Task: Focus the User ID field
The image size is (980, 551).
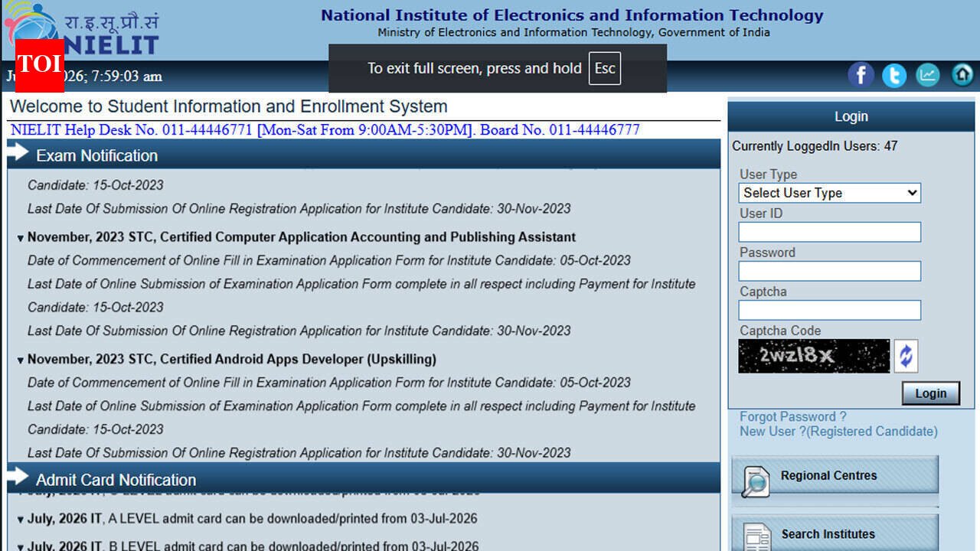Action: (x=830, y=232)
